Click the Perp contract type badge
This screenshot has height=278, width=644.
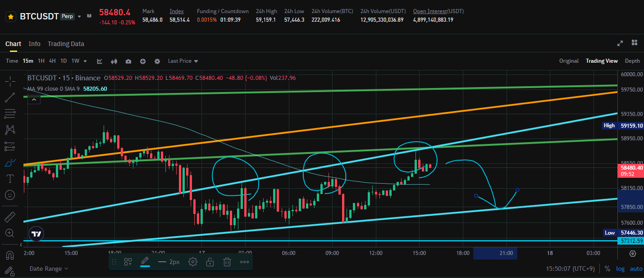pos(67,16)
